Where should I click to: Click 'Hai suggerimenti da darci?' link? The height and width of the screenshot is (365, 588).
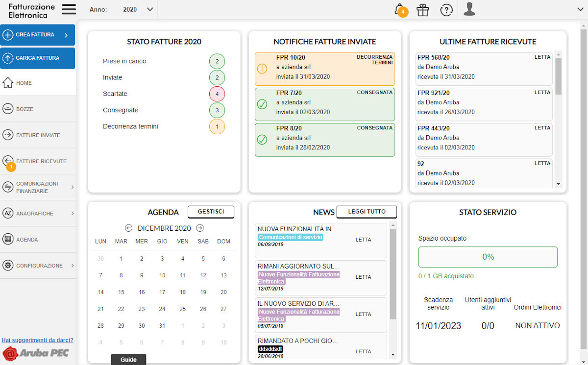[38, 340]
